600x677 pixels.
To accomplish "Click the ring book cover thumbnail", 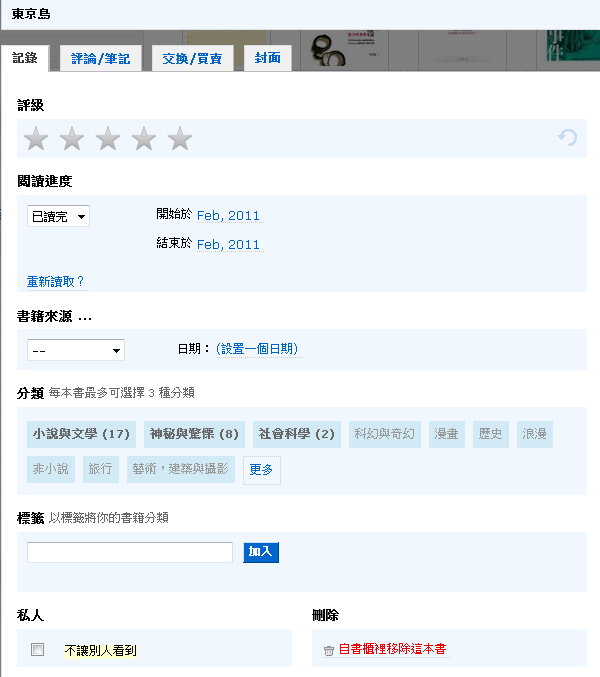I will [x=344, y=50].
